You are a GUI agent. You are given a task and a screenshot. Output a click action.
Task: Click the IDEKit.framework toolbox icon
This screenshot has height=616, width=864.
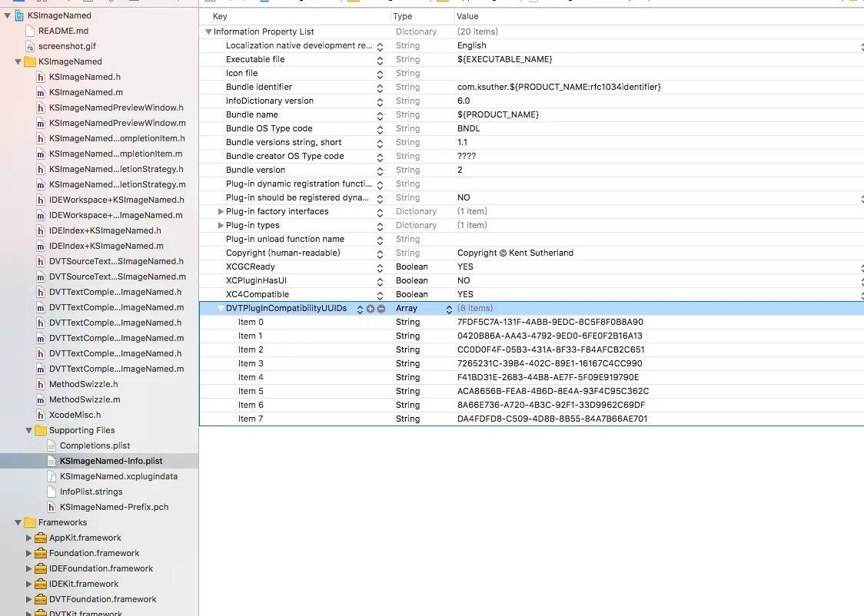40,584
